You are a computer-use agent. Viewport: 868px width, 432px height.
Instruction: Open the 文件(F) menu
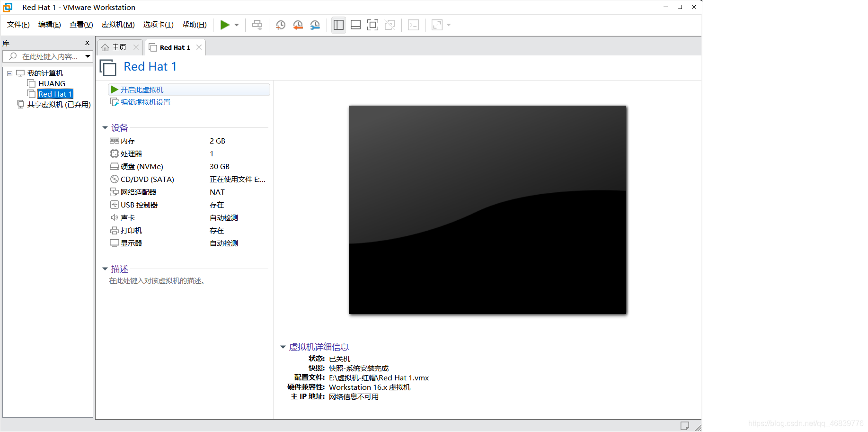coord(18,25)
